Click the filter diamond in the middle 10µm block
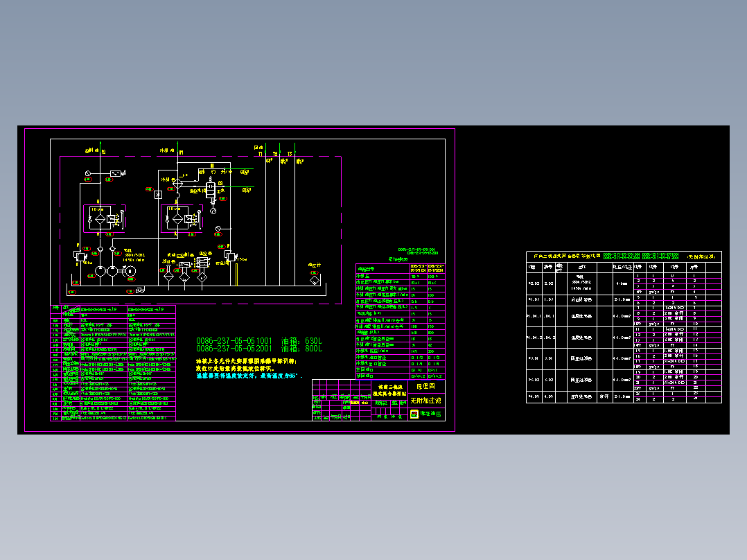Screen dimensions: 747x560 [177, 219]
